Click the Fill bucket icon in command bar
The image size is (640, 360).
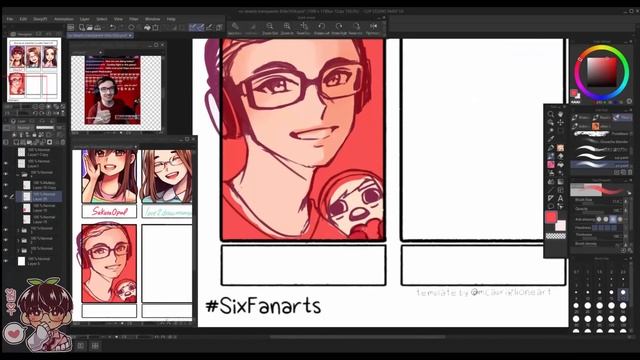[147, 27]
